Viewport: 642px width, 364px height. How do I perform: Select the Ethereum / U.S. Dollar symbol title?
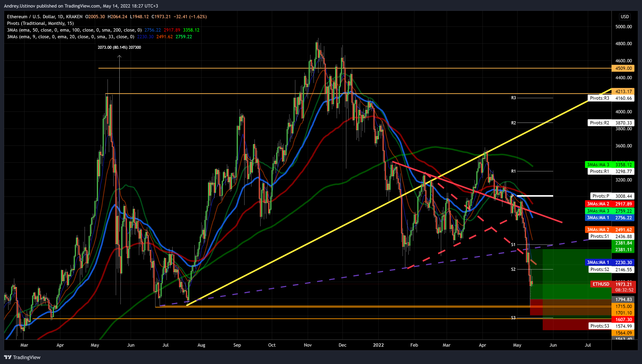click(45, 17)
